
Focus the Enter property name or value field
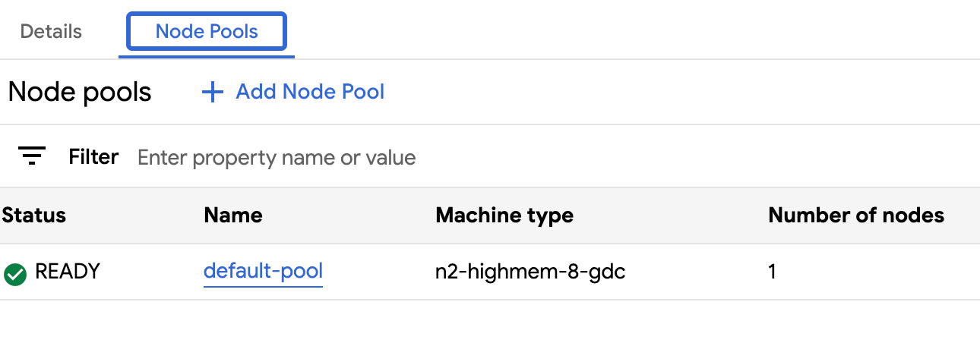[277, 158]
